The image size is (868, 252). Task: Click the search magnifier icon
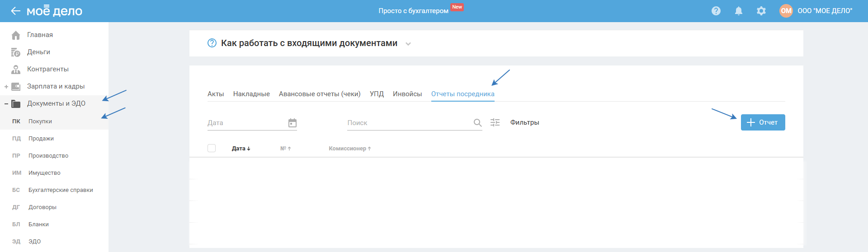point(477,123)
